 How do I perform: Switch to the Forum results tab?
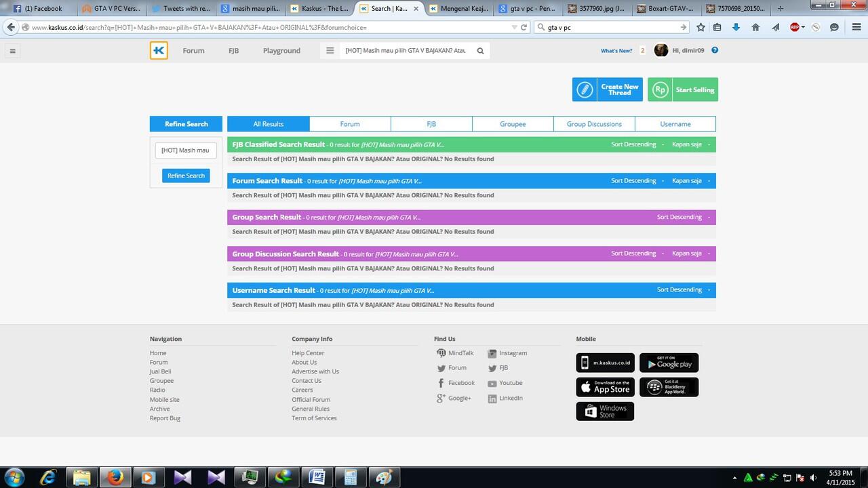coord(350,124)
